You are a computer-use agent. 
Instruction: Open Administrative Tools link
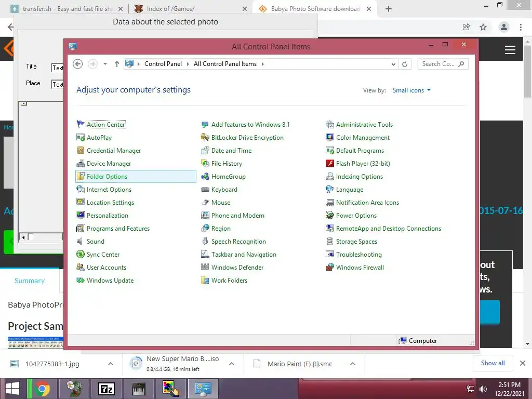point(364,125)
